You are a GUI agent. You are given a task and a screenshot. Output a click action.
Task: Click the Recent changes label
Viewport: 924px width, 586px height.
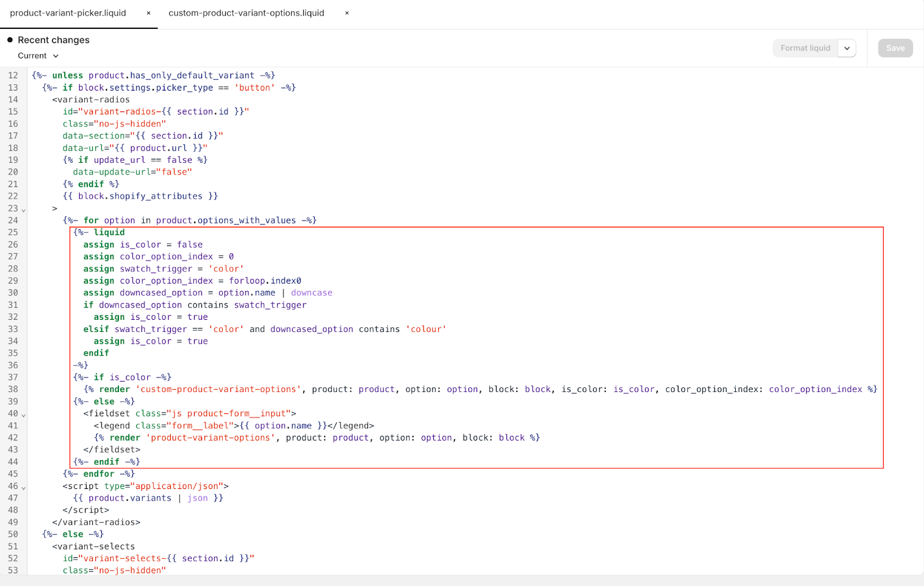[54, 40]
